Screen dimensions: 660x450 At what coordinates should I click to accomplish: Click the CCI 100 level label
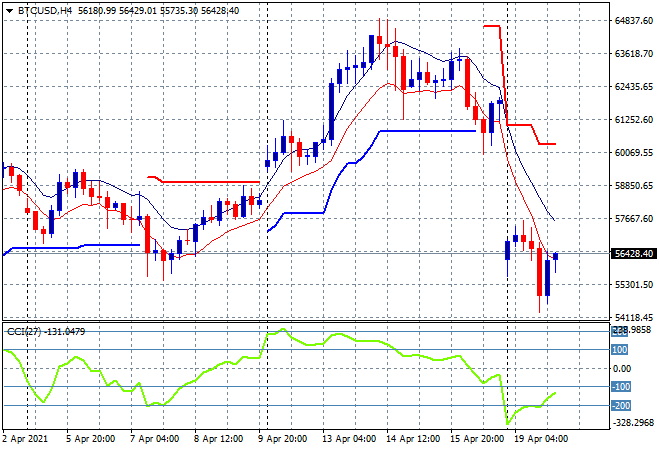click(620, 350)
